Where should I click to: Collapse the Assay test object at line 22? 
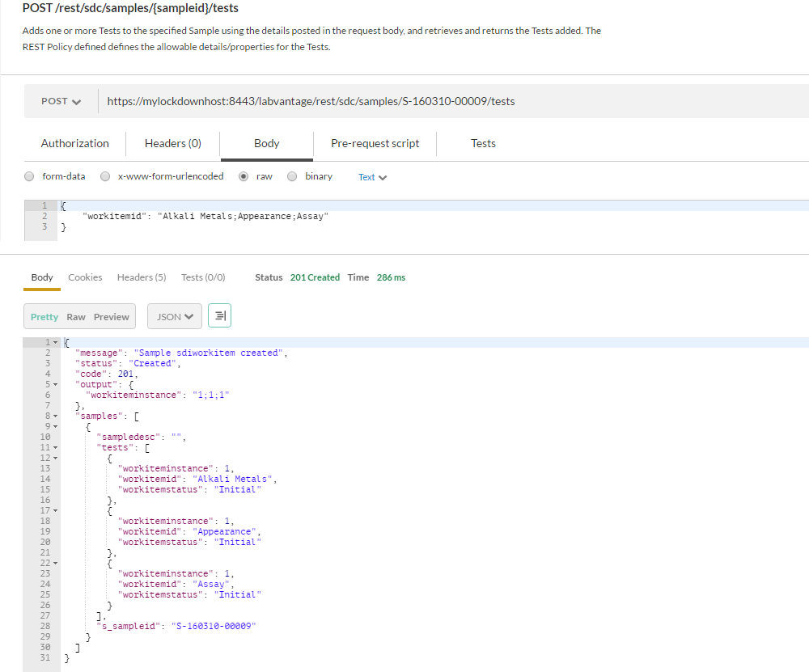pyautogui.click(x=56, y=563)
